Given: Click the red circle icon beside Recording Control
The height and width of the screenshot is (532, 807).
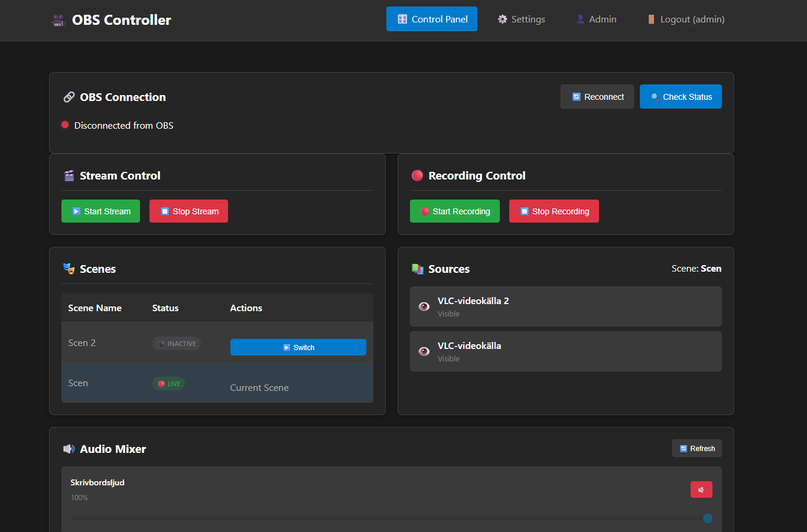Looking at the screenshot, I should (417, 175).
